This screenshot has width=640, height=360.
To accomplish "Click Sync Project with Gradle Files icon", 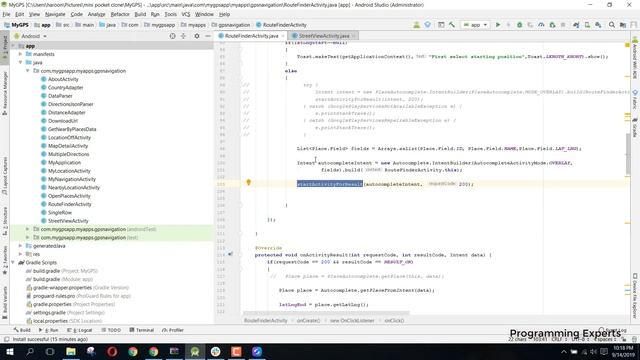I will coord(576,25).
